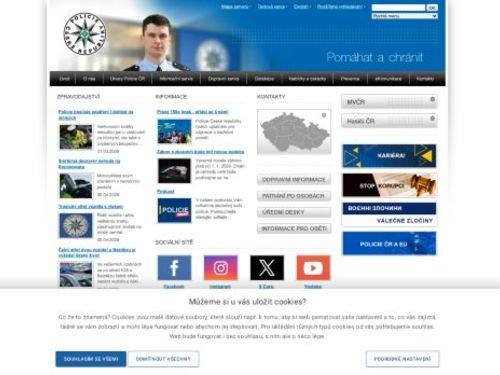Click the YouTube text link below icon
This screenshot has width=500, height=375.
(x=313, y=286)
